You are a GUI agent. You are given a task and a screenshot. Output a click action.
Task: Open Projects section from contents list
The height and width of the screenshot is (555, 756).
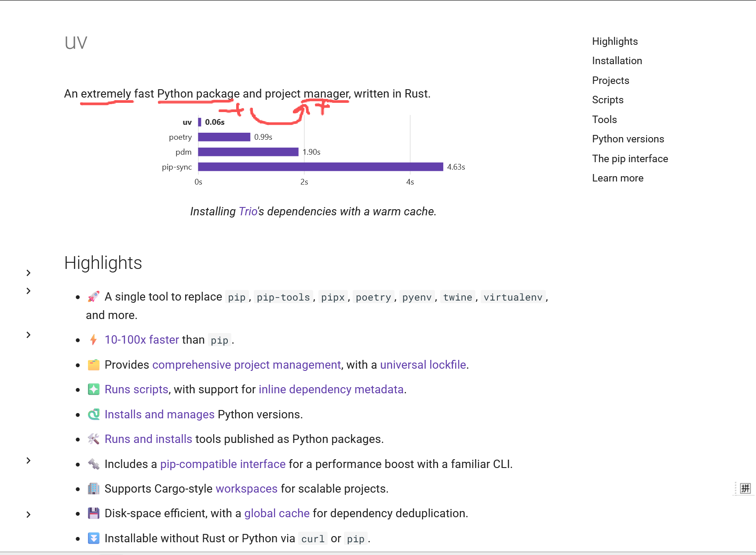point(610,80)
